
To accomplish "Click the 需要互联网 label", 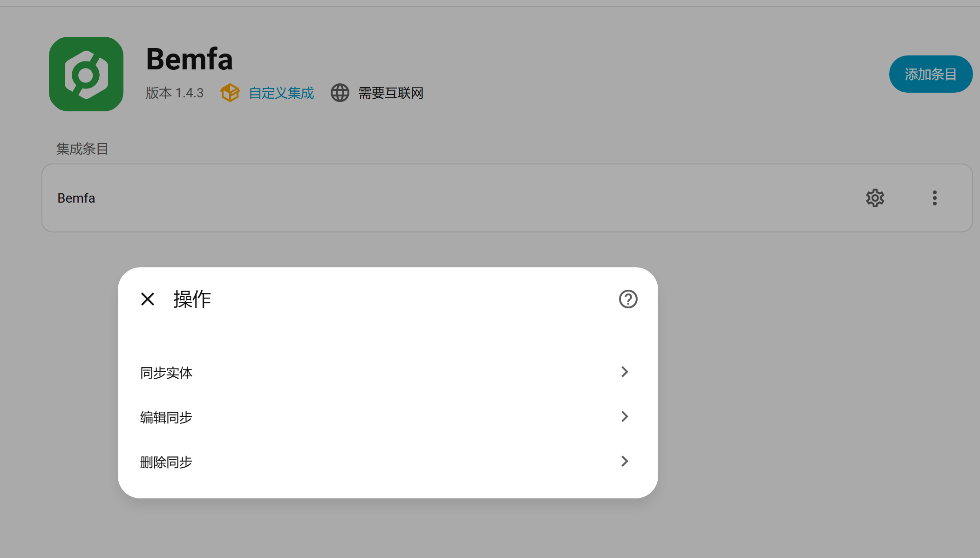I will point(391,93).
